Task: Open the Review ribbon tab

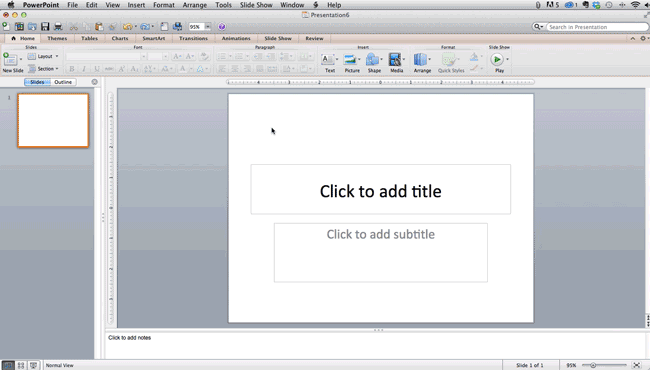Action: (314, 38)
